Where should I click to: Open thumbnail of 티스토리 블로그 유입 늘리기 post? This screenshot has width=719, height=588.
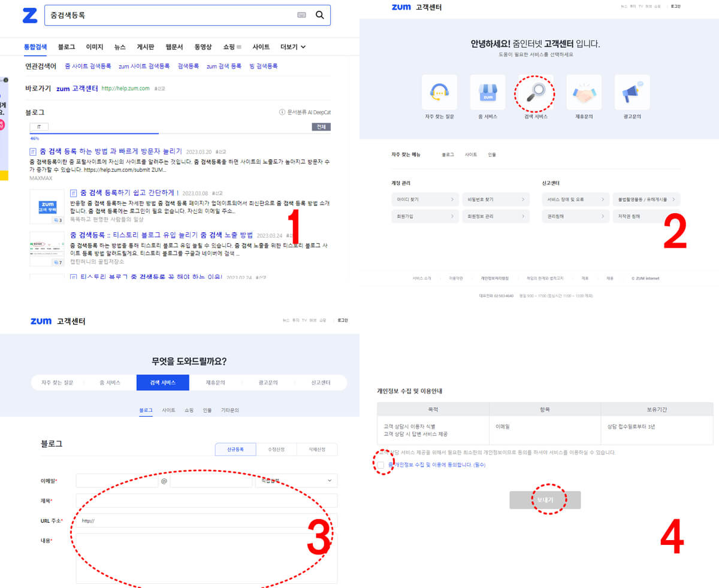coord(47,248)
